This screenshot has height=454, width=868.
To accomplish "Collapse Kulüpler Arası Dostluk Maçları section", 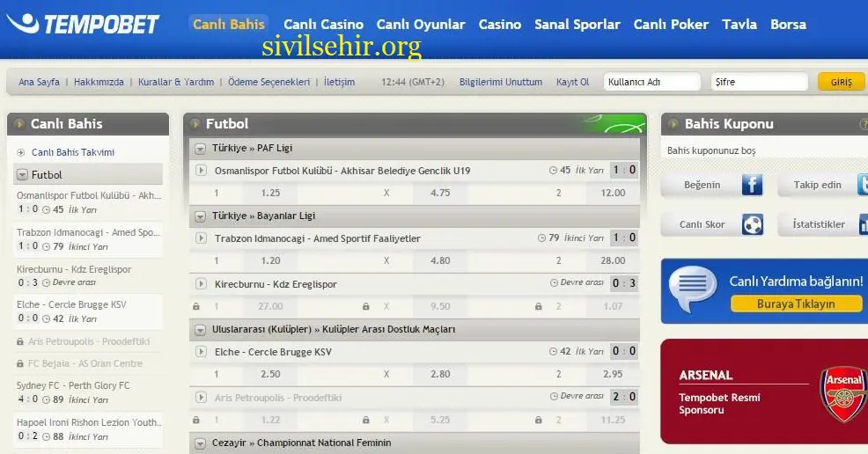I will (x=200, y=330).
